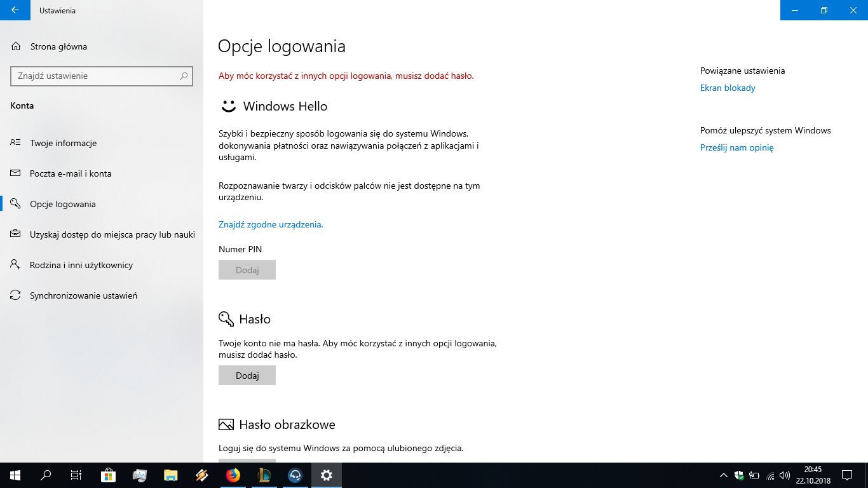
Task: Click the Windows Hello smiley icon
Action: [x=228, y=106]
